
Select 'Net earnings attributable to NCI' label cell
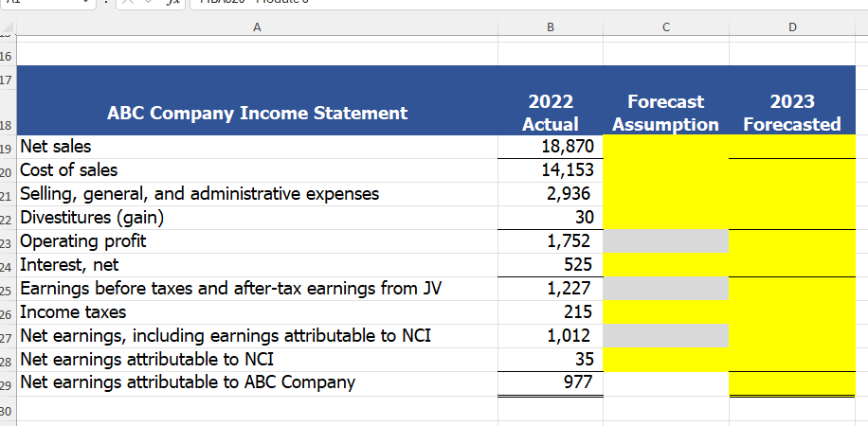[257, 360]
